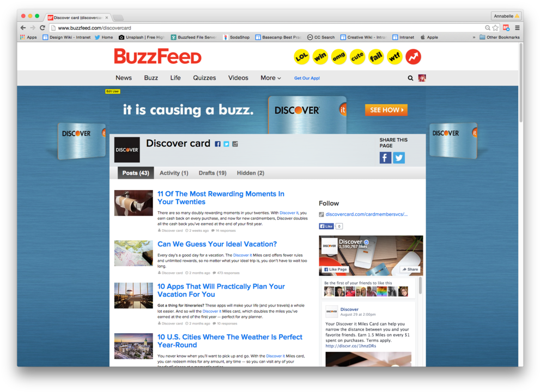Open the trending arrow badge
The image size is (540, 392).
413,57
